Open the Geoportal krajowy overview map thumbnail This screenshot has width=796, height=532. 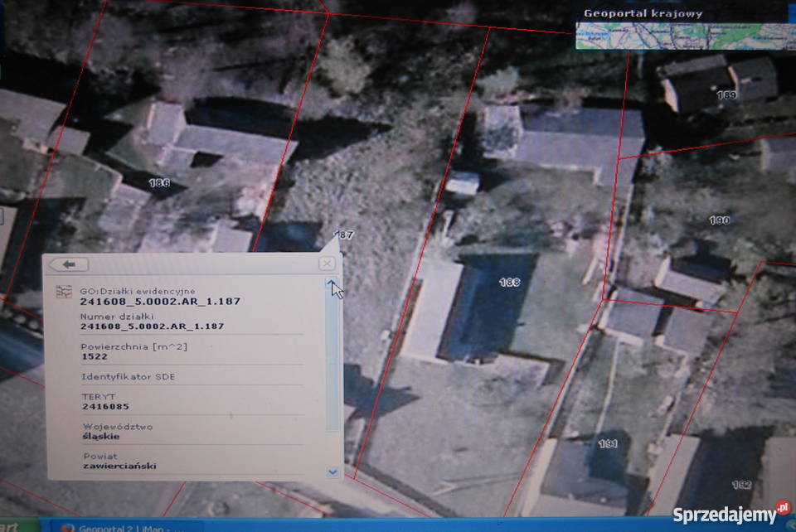685,36
